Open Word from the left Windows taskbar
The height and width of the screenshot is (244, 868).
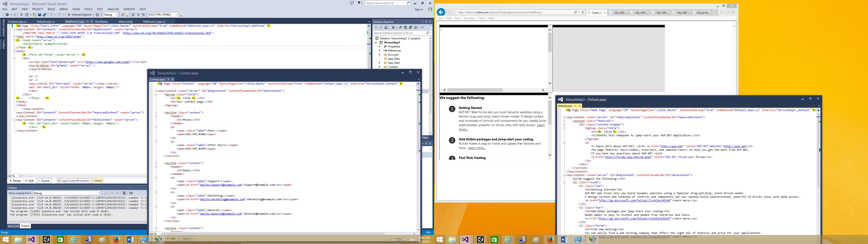pyautogui.click(x=130, y=240)
